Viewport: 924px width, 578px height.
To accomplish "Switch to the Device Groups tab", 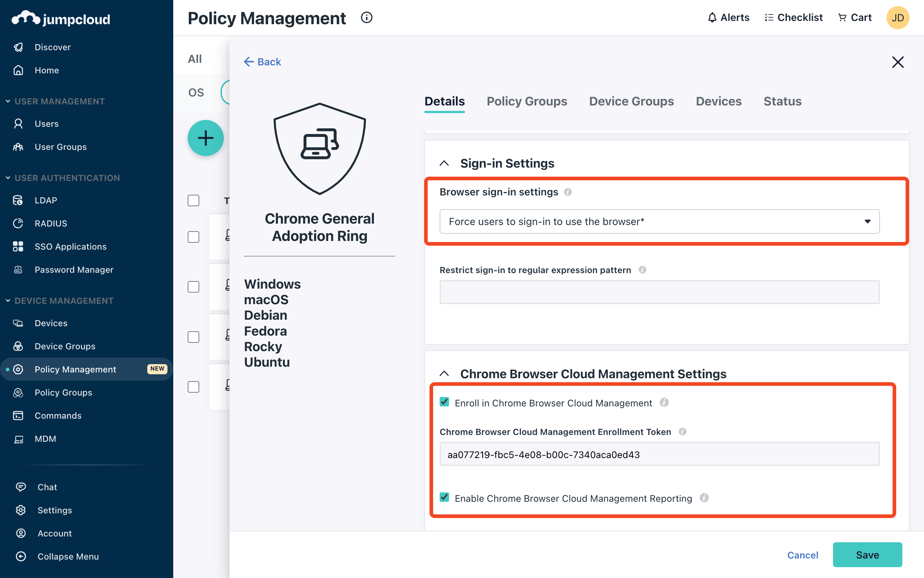I will (x=632, y=101).
